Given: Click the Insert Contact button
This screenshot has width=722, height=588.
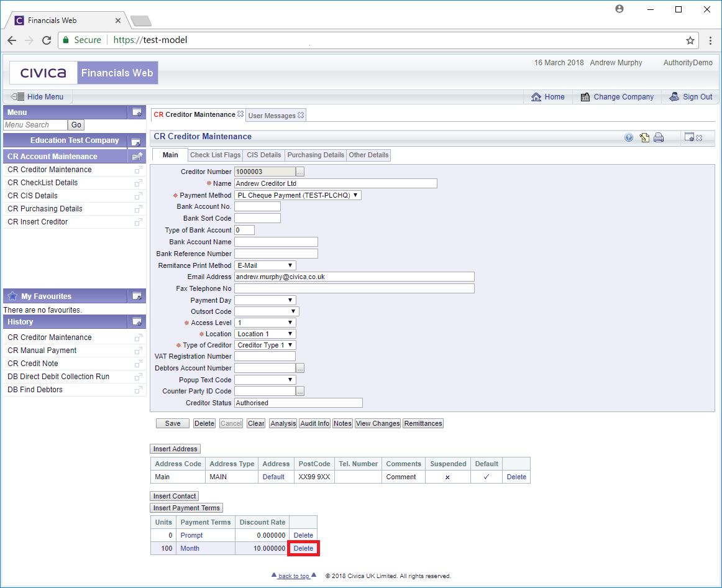Looking at the screenshot, I should point(175,496).
